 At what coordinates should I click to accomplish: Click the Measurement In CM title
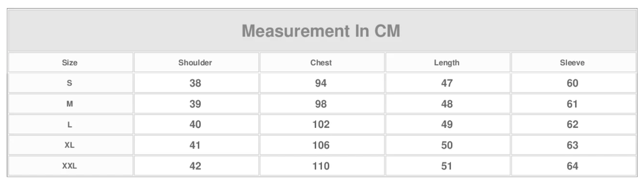[321, 31]
